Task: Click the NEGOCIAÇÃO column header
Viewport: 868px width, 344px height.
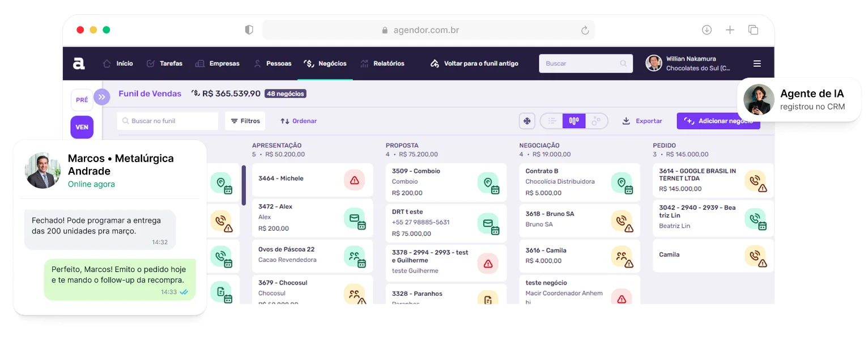Action: pos(539,146)
